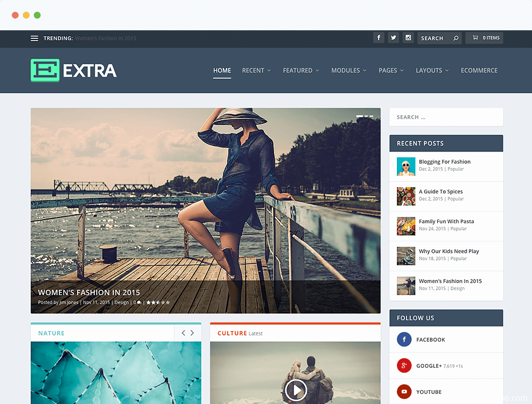Click the Facebook icon in top bar
The image size is (532, 404).
coord(379,38)
